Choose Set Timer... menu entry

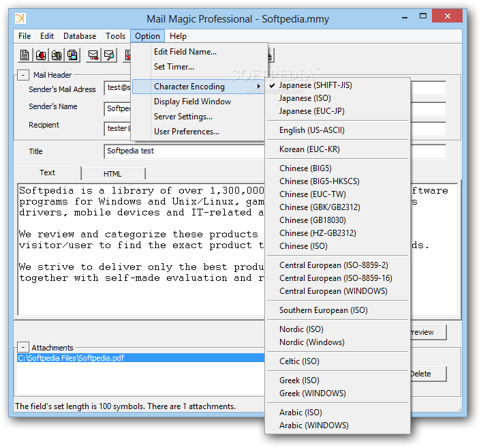coord(198,67)
